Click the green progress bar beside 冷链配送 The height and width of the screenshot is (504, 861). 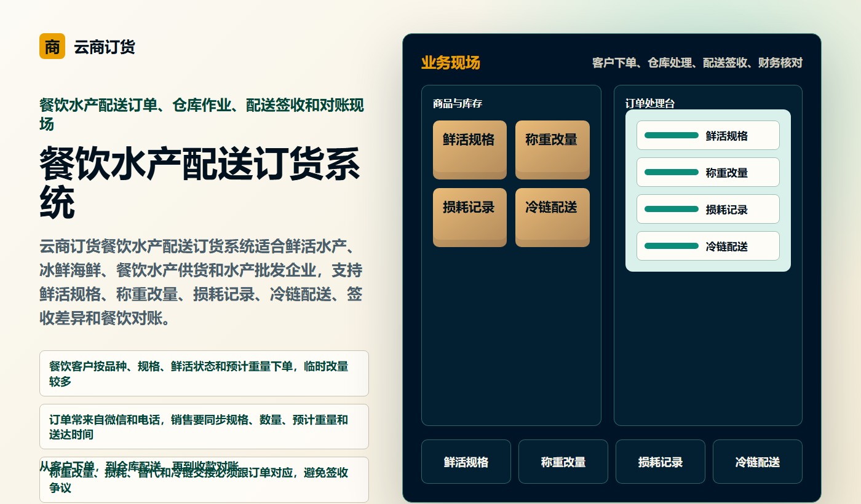tap(672, 246)
